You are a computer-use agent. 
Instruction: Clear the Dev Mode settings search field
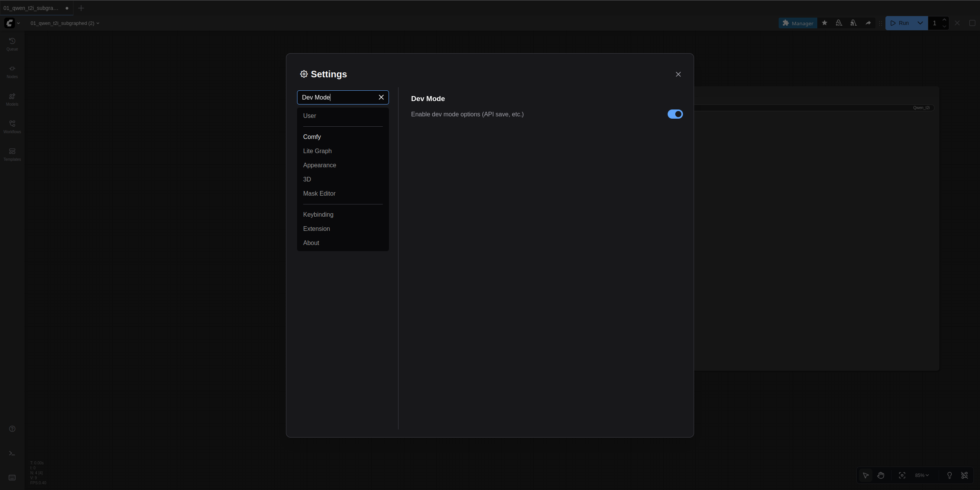381,97
